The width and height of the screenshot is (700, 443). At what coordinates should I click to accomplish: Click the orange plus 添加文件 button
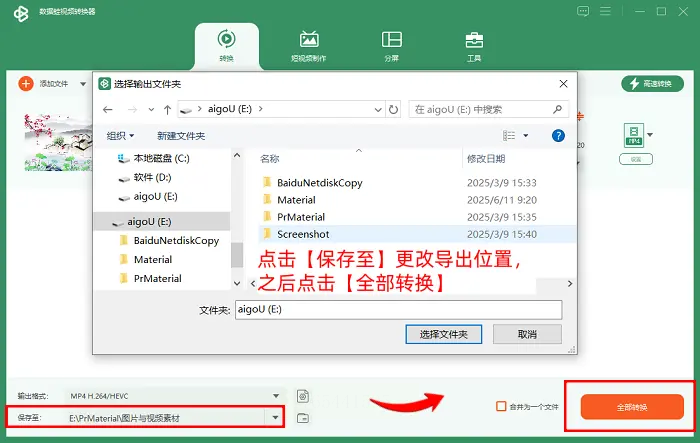26,84
